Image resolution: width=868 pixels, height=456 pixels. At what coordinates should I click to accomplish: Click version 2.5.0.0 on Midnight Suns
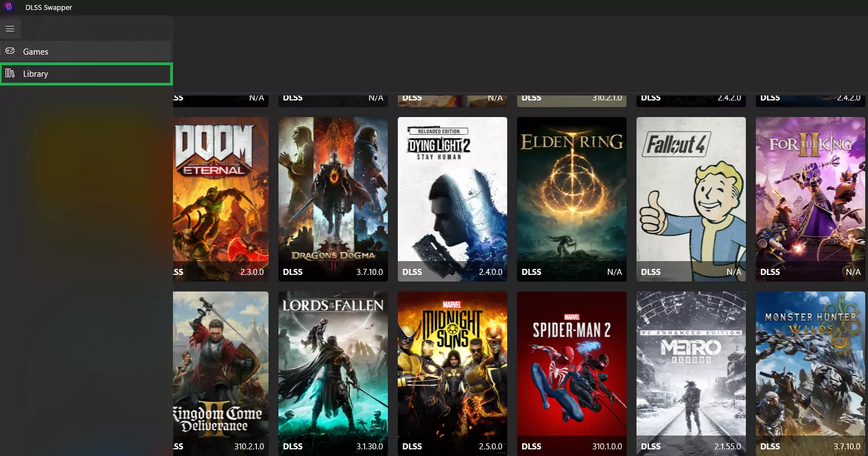coord(491,447)
